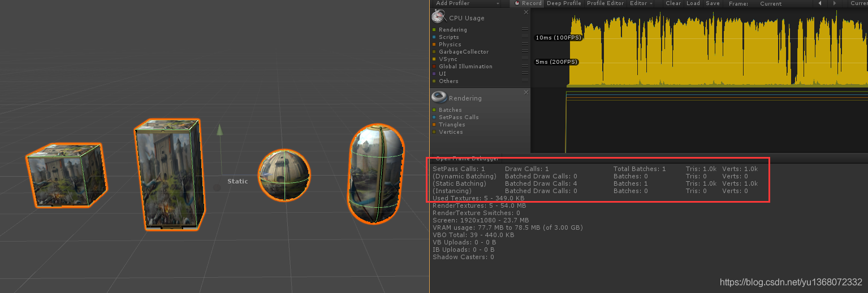Click the 'RenderTextures: 5 - 54.0 MB' line
This screenshot has width=868, height=293.
click(x=480, y=205)
